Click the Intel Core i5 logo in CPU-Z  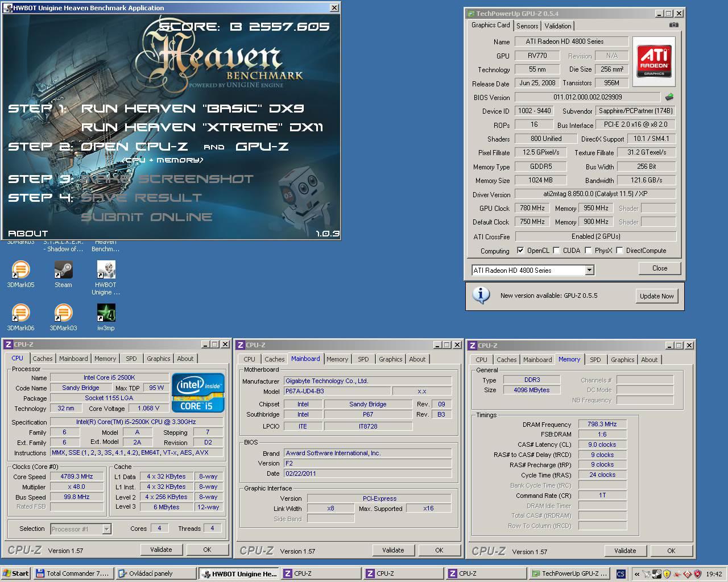[x=198, y=392]
